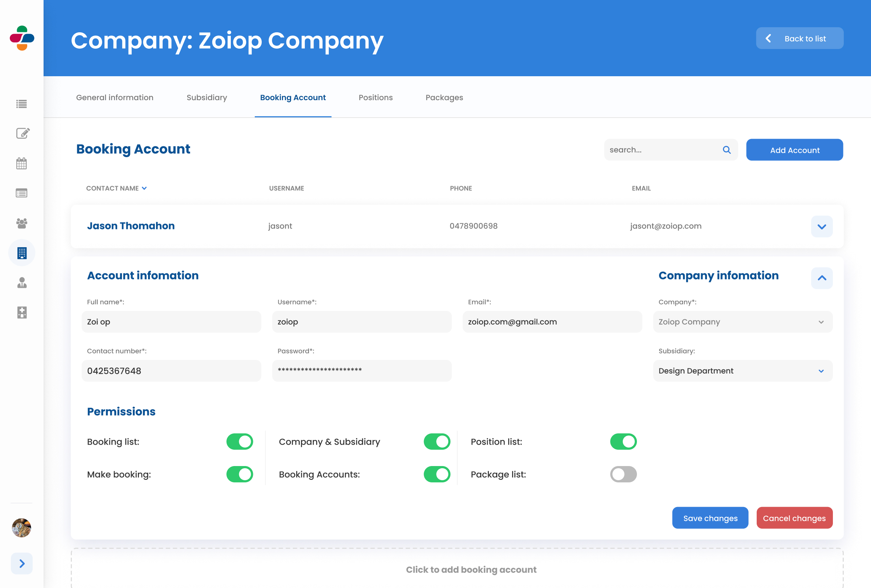
Task: Switch to the Positions tab
Action: pos(375,97)
